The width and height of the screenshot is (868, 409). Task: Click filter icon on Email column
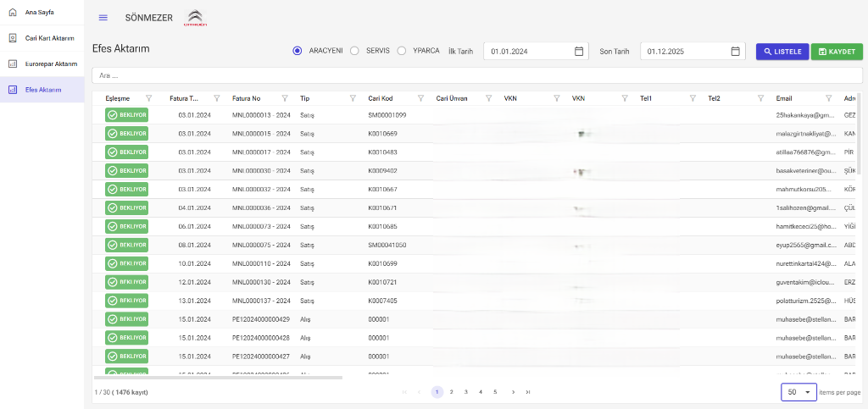coord(828,98)
